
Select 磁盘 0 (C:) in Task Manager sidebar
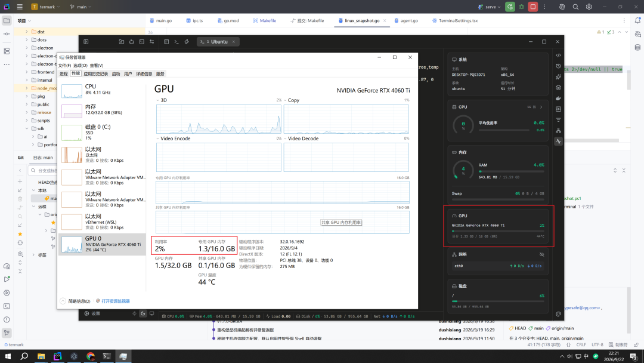(x=103, y=133)
